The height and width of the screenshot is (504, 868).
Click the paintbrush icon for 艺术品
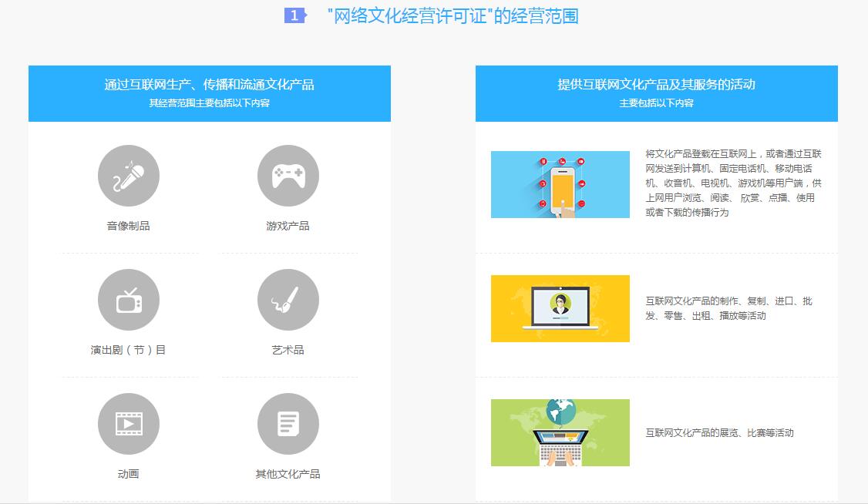tap(288, 300)
